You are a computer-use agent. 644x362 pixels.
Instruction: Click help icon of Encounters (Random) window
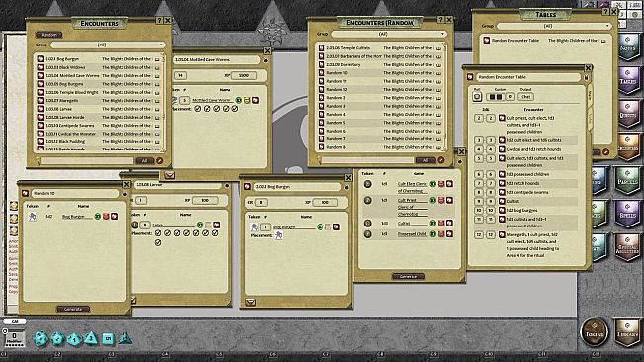coord(440,20)
